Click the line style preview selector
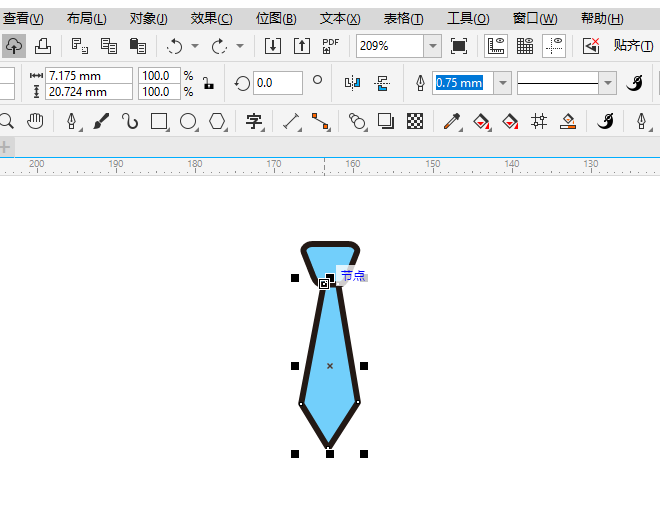 pyautogui.click(x=558, y=83)
